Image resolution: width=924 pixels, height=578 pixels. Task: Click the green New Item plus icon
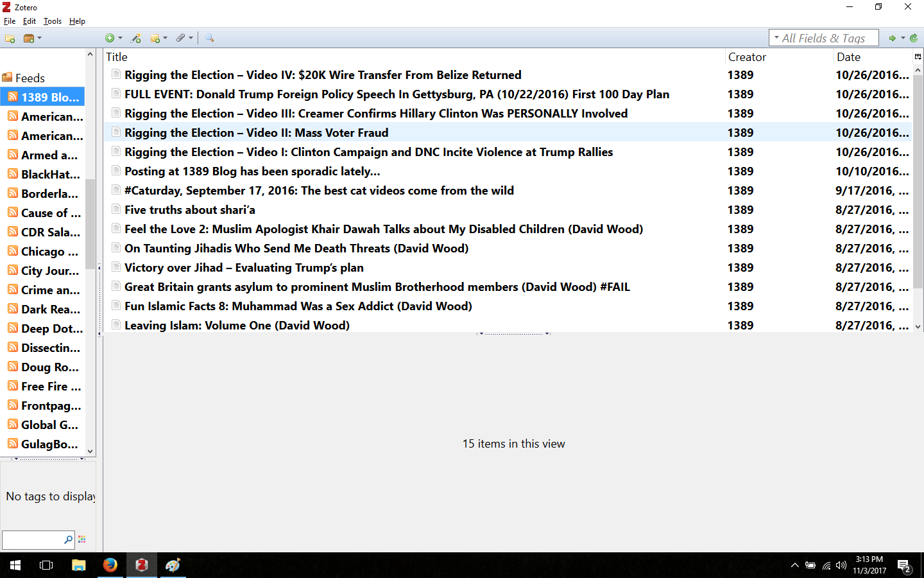[110, 39]
